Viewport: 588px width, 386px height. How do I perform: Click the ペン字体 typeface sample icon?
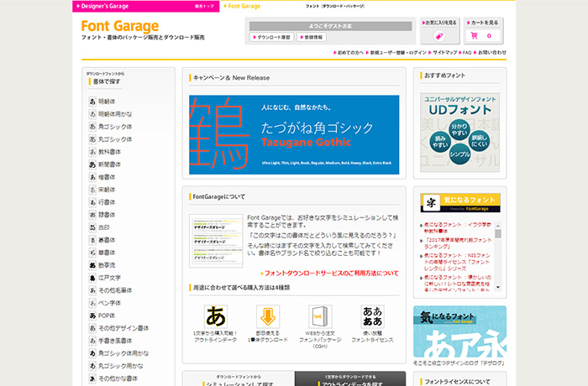coord(92,303)
